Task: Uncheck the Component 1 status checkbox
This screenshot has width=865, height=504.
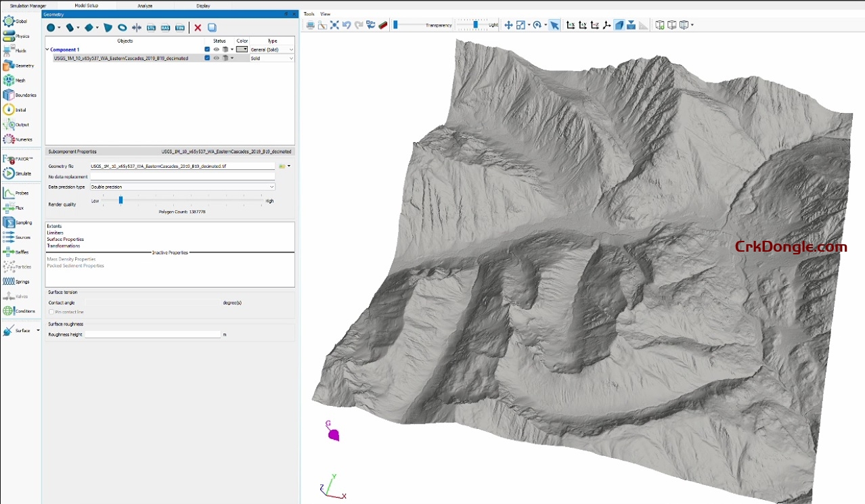Action: [206, 49]
